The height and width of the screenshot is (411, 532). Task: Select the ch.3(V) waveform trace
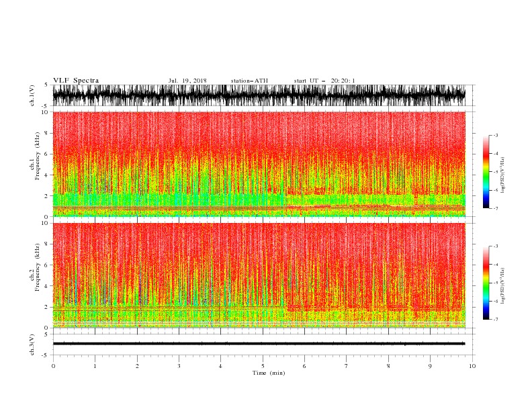[259, 344]
